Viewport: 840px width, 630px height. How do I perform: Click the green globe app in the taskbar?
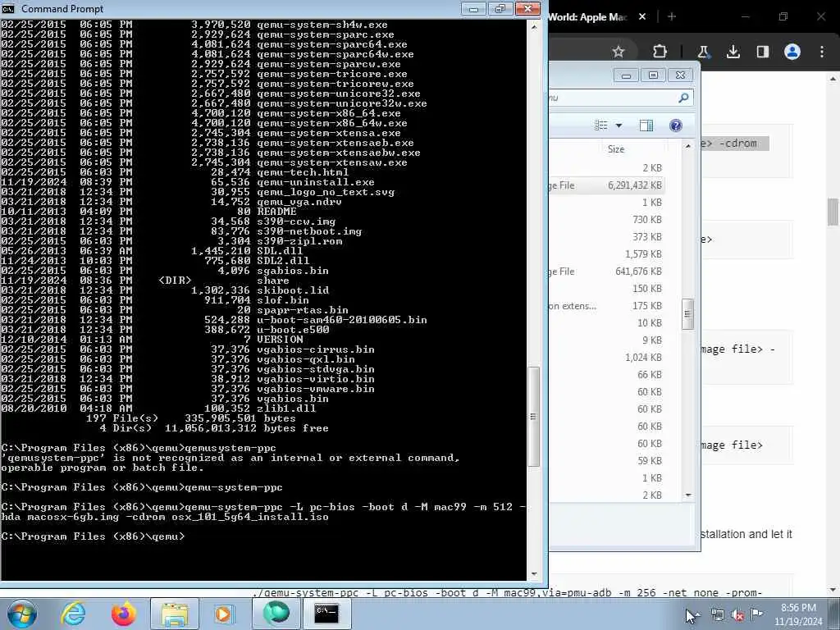pyautogui.click(x=276, y=614)
